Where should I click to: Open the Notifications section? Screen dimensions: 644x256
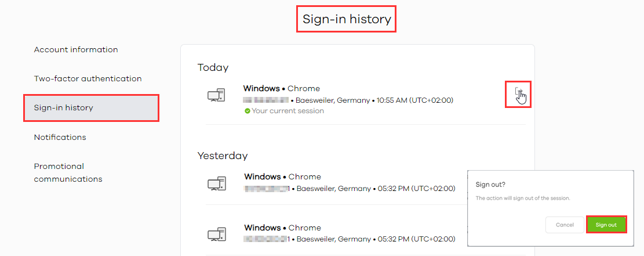[x=60, y=138]
